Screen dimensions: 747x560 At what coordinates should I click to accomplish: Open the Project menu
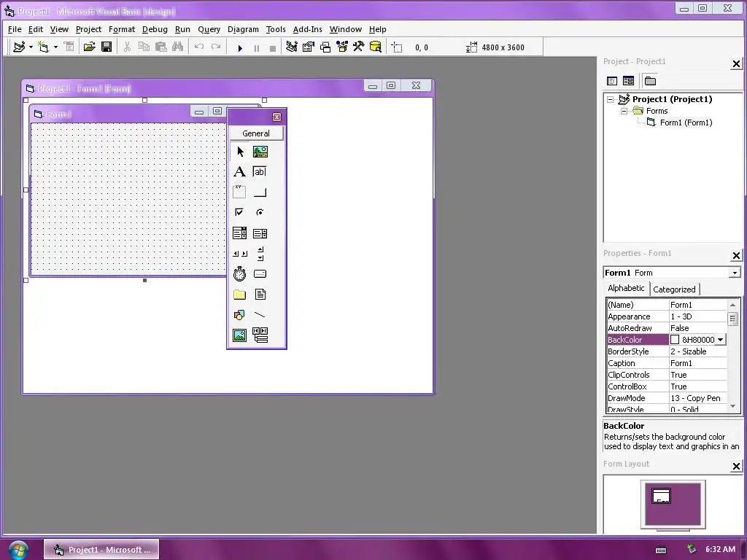tap(88, 29)
